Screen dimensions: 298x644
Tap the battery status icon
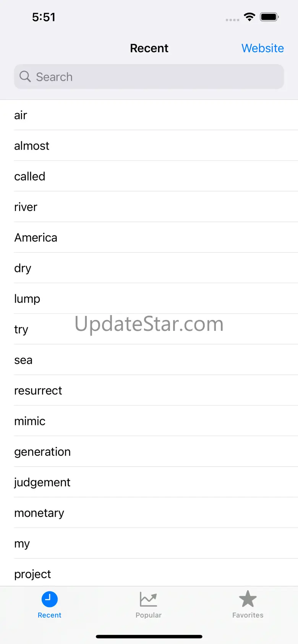click(x=269, y=17)
